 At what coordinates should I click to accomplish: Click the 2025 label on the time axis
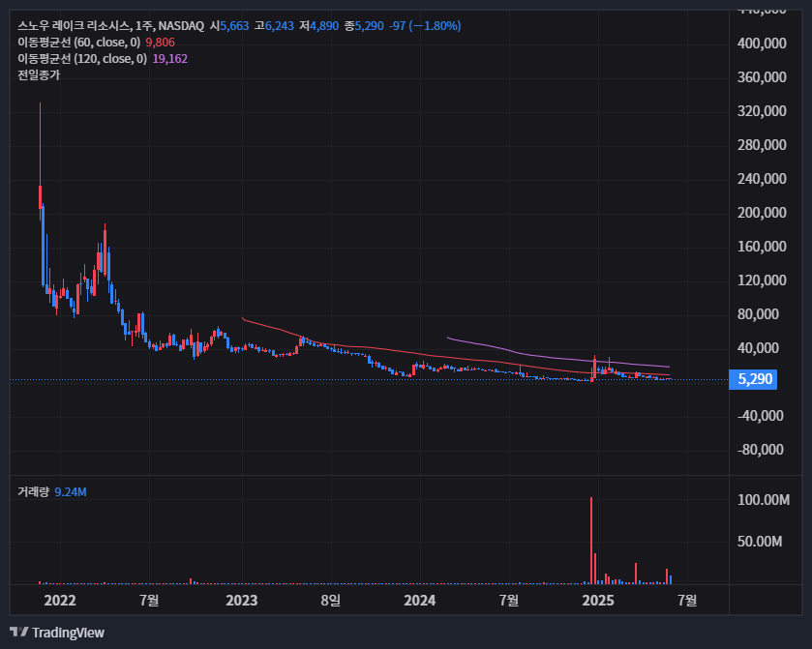[x=598, y=601]
